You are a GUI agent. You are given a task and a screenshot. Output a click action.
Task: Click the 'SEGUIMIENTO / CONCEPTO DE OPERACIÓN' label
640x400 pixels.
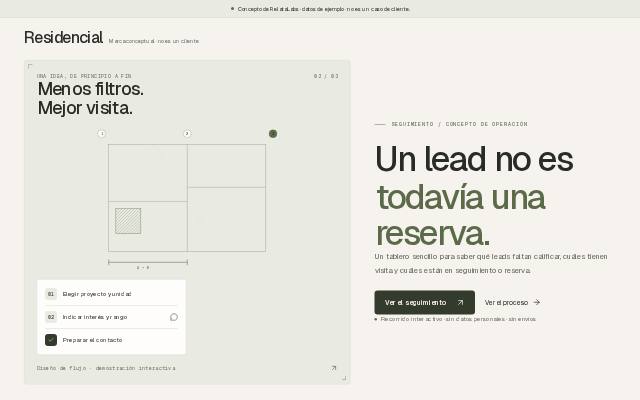459,124
